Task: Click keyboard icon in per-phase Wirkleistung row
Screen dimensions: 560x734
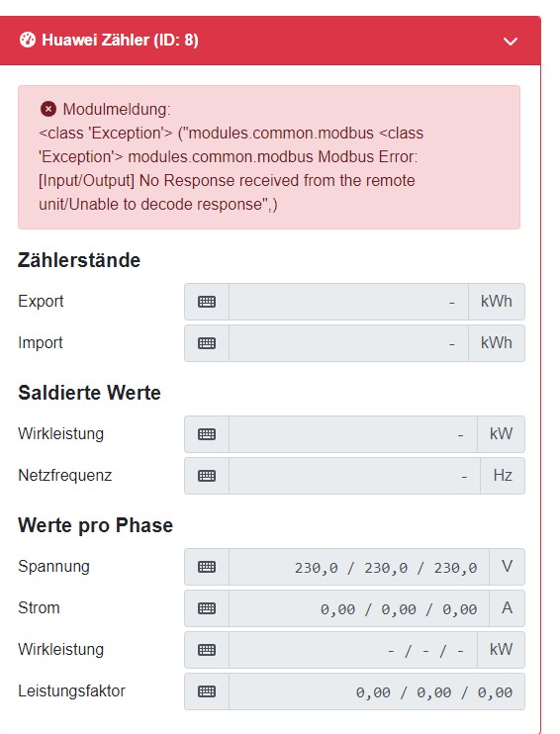Action: pyautogui.click(x=207, y=650)
